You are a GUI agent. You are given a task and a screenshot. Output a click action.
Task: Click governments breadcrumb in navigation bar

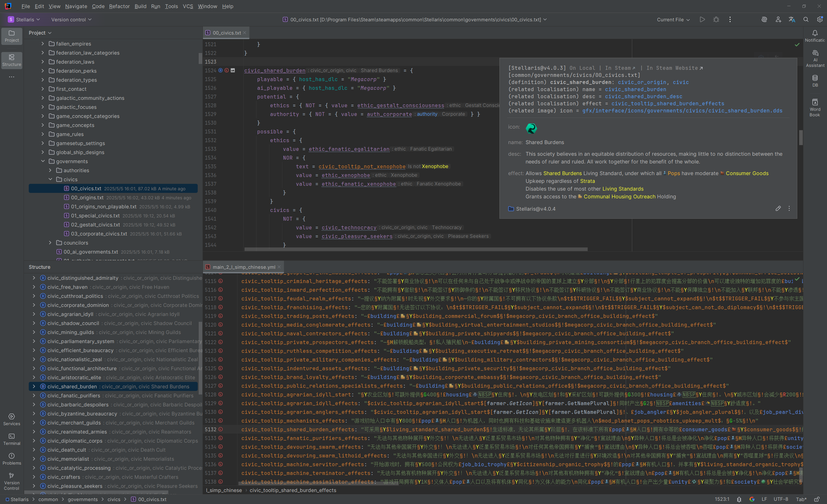coord(83,499)
